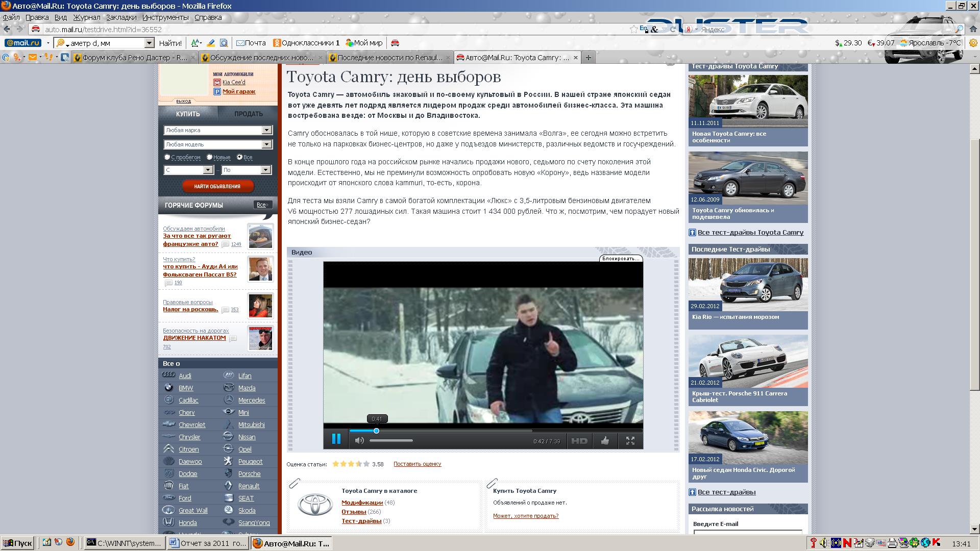Open the 'Инструменты' menu

(x=165, y=17)
